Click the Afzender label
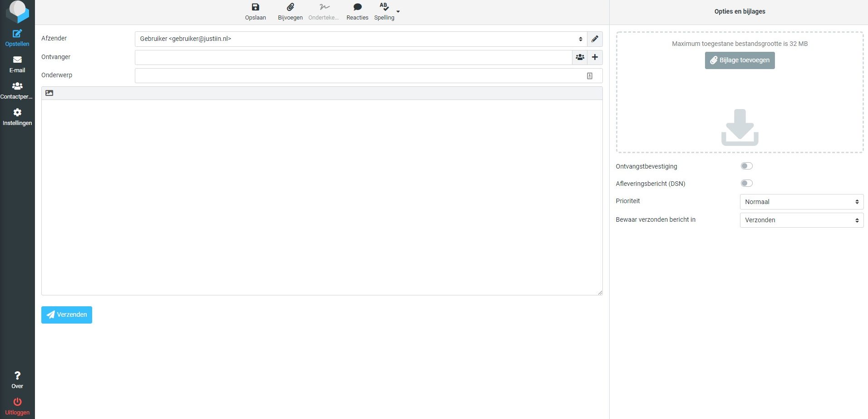This screenshot has width=868, height=419. point(54,38)
